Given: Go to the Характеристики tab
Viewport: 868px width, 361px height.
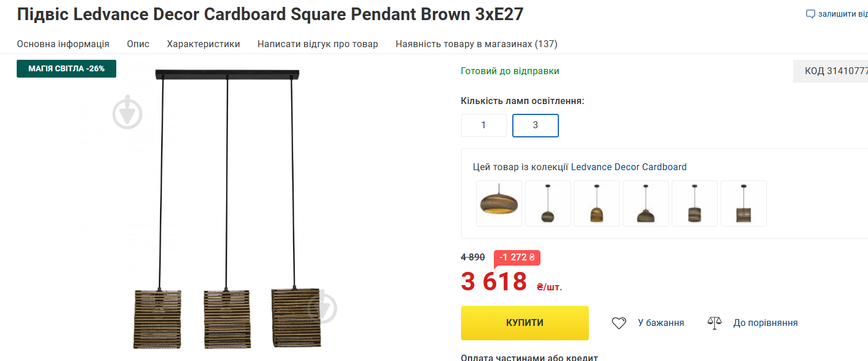Looking at the screenshot, I should (x=203, y=44).
